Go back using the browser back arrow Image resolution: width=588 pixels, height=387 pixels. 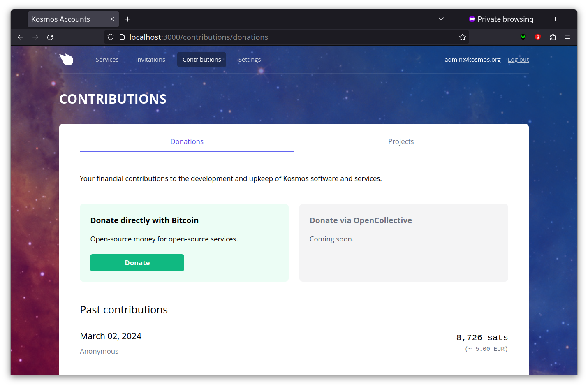pos(21,37)
